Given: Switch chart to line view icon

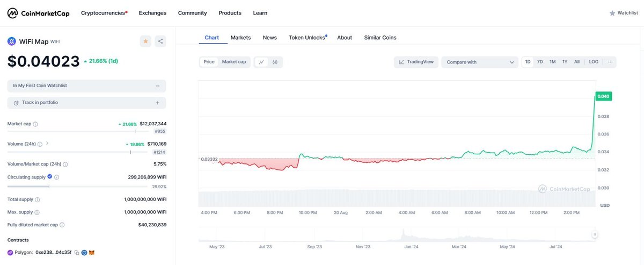Looking at the screenshot, I should coord(261,62).
